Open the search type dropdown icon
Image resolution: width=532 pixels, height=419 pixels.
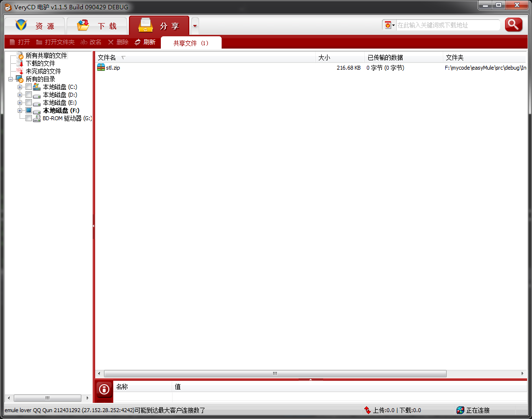(389, 25)
